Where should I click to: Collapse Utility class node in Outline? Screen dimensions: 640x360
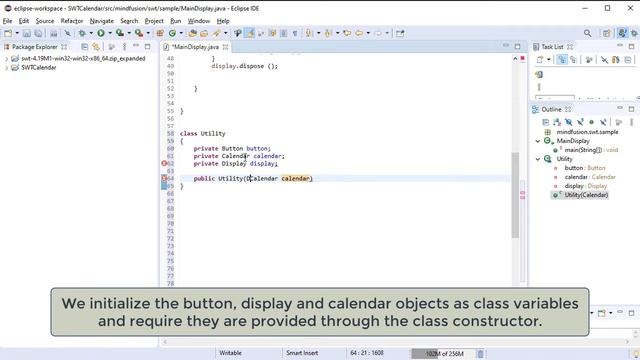(x=538, y=159)
